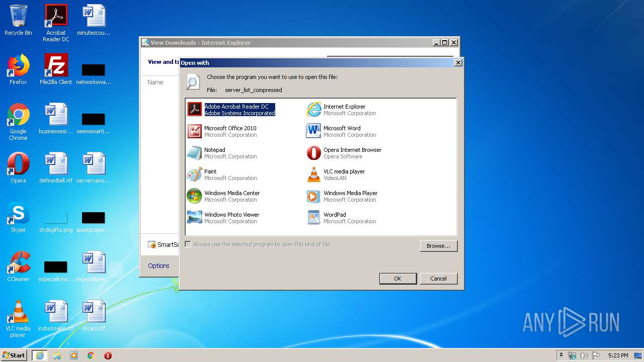Select industrialos.rtf desktop file

click(x=56, y=316)
